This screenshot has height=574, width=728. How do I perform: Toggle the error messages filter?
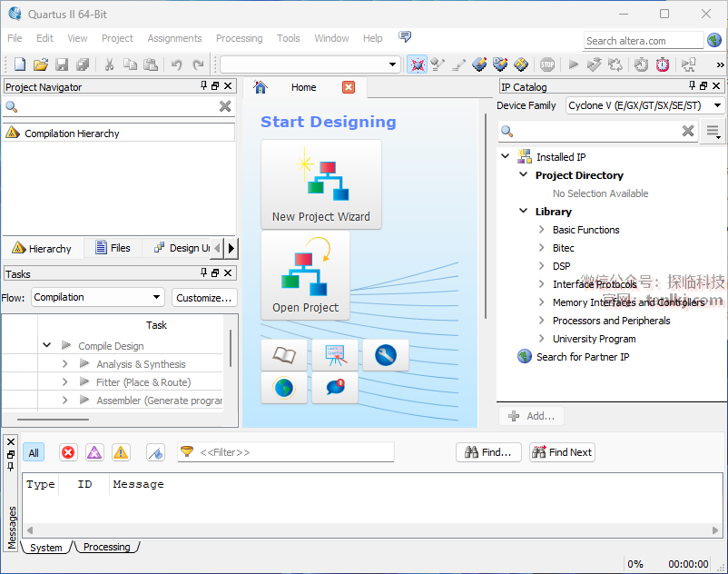[68, 452]
